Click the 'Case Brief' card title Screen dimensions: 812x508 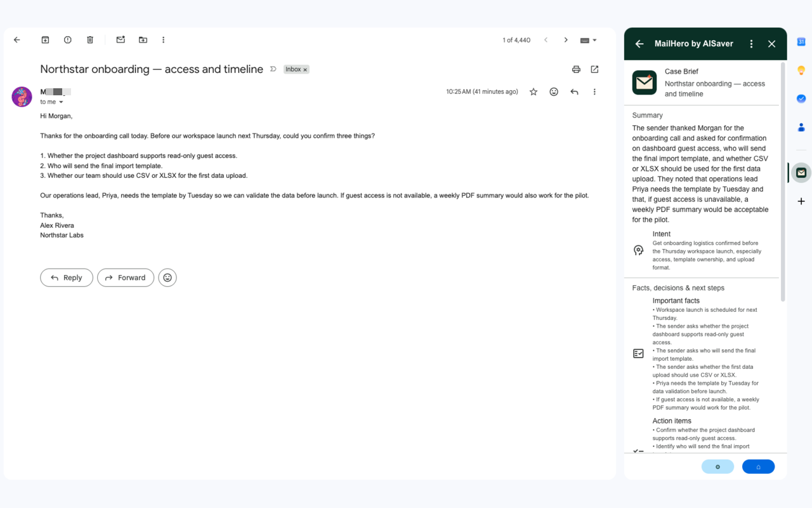coord(681,72)
